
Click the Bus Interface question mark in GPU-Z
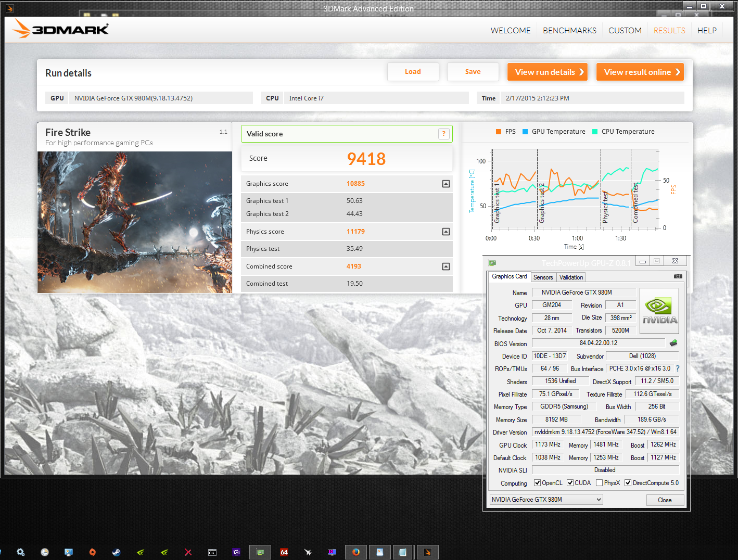click(x=678, y=368)
